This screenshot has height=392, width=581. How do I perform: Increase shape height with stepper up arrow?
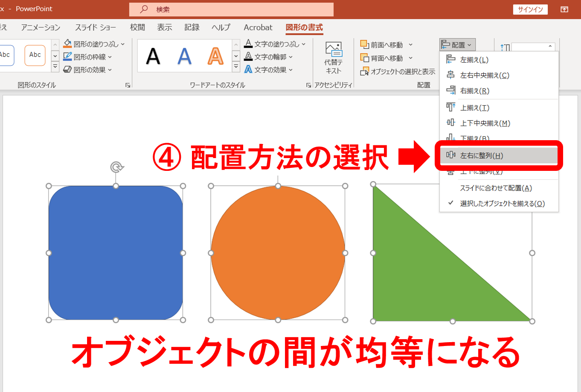(x=550, y=46)
